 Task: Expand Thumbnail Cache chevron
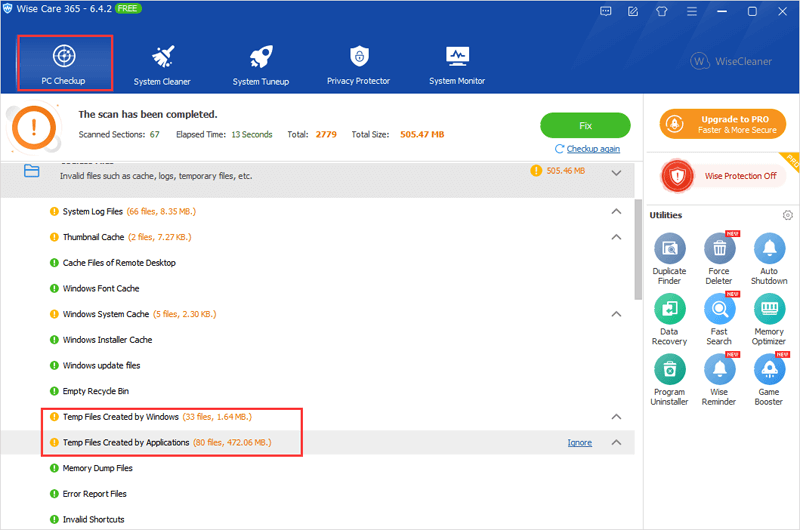pos(616,237)
